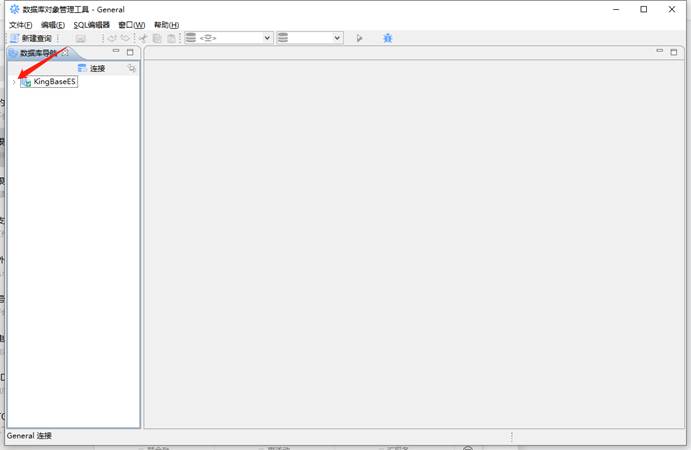This screenshot has height=450, width=691.
Task: Open the SQL编辑器 menu
Action: [x=91, y=25]
